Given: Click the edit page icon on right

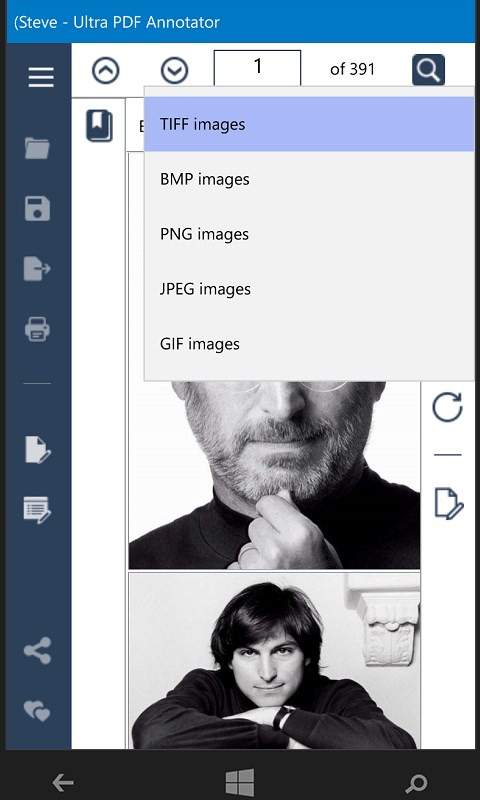Looking at the screenshot, I should (449, 504).
